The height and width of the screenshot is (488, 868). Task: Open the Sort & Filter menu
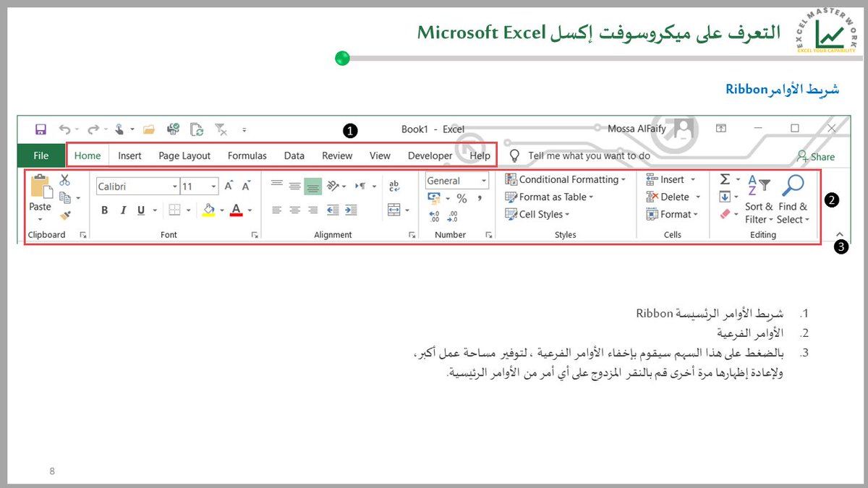point(759,200)
